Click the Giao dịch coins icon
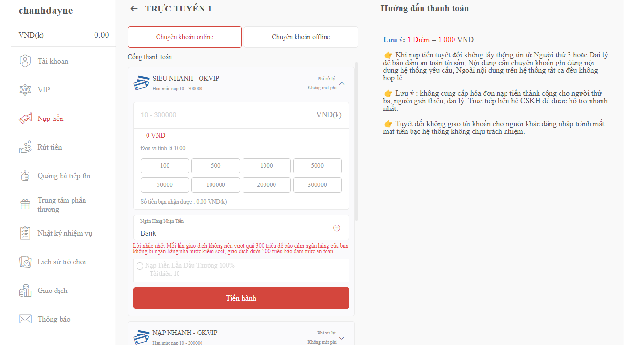The image size is (644, 345). coord(25,291)
